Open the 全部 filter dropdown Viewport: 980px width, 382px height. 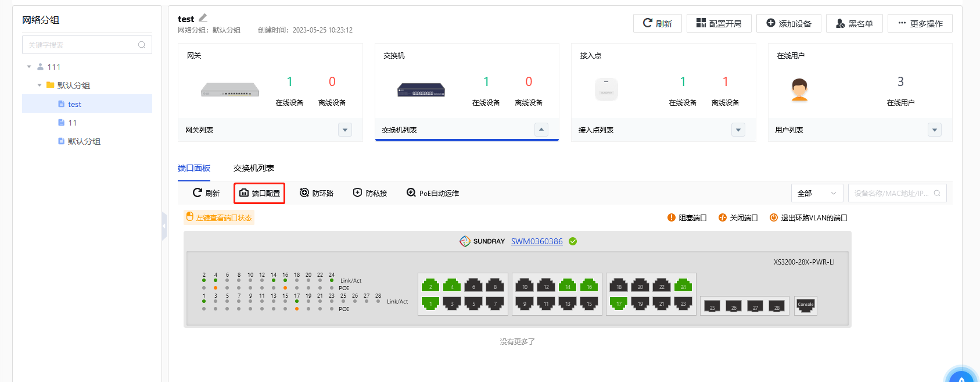(817, 193)
